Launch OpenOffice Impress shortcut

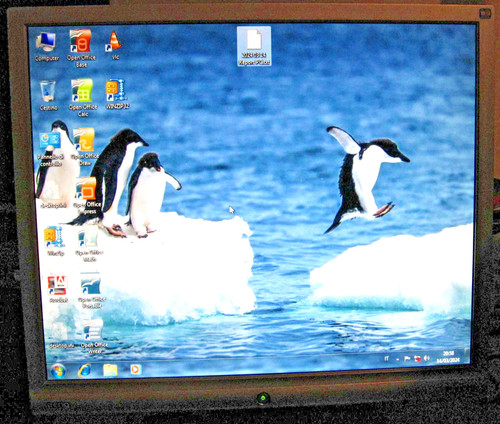point(87,195)
